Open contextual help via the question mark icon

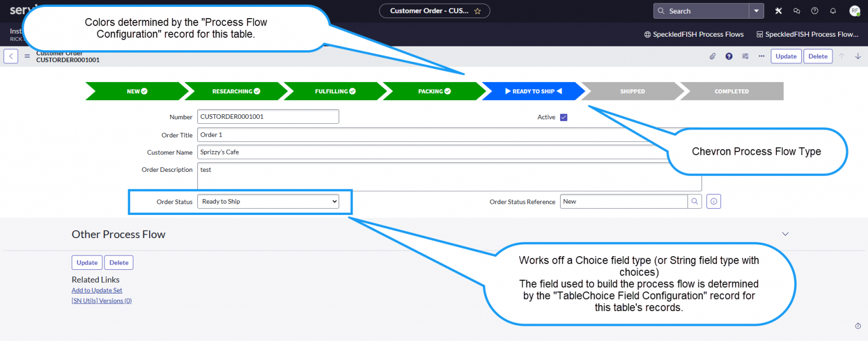coord(728,56)
